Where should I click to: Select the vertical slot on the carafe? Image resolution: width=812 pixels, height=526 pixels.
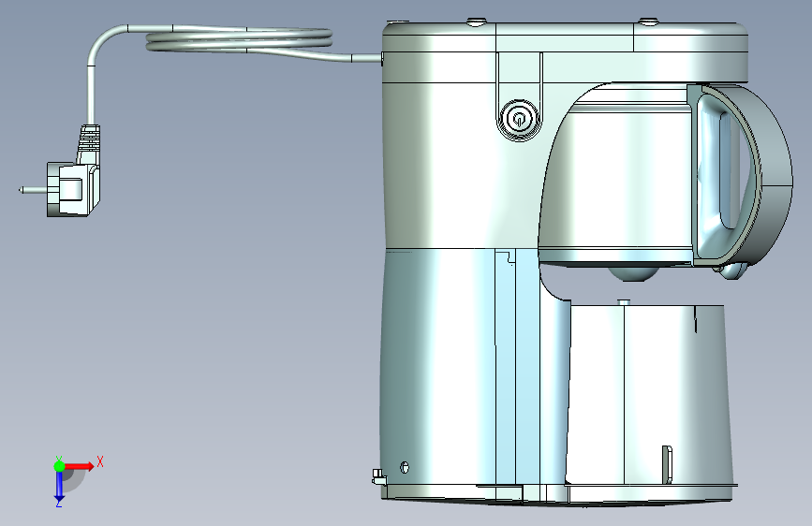tap(668, 464)
